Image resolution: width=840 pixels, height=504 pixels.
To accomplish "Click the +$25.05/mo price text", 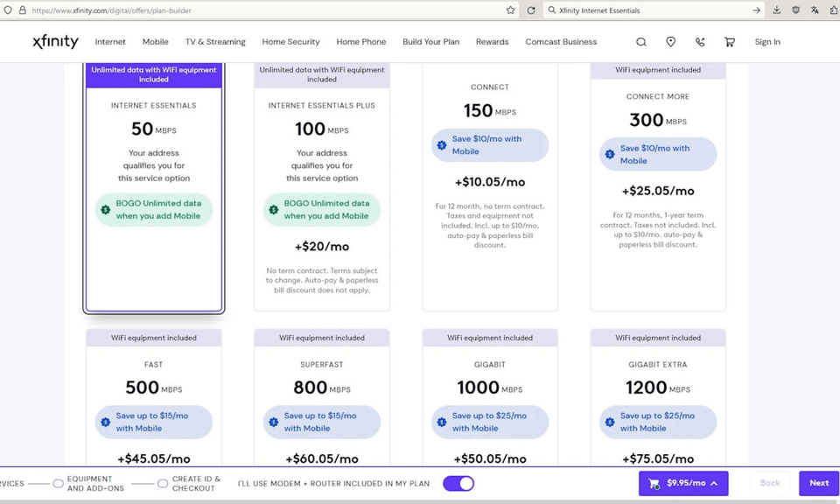I will pos(658,192).
